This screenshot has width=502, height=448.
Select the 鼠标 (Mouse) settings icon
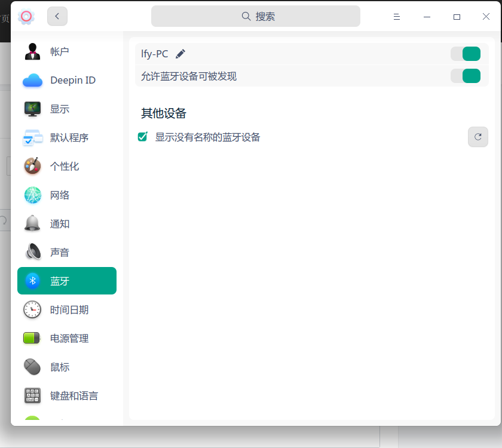pyautogui.click(x=32, y=367)
